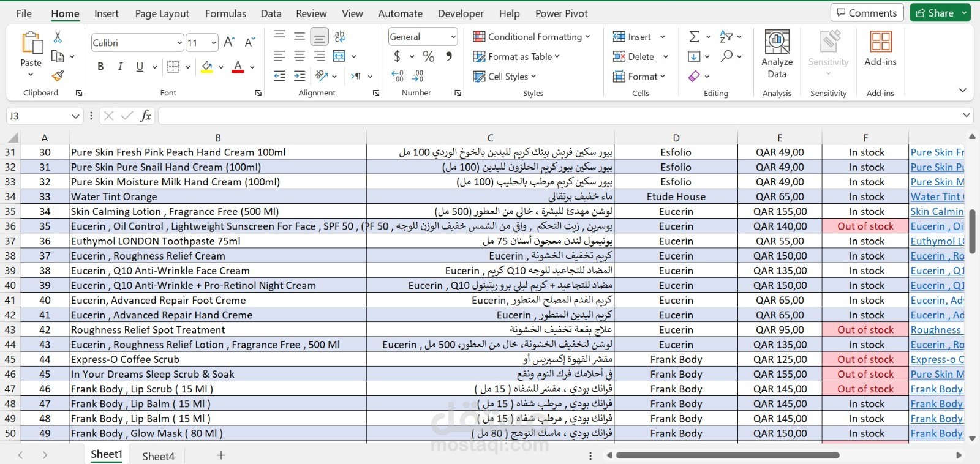This screenshot has width=980, height=464.
Task: Click the Orientation text angle icon
Action: (322, 76)
